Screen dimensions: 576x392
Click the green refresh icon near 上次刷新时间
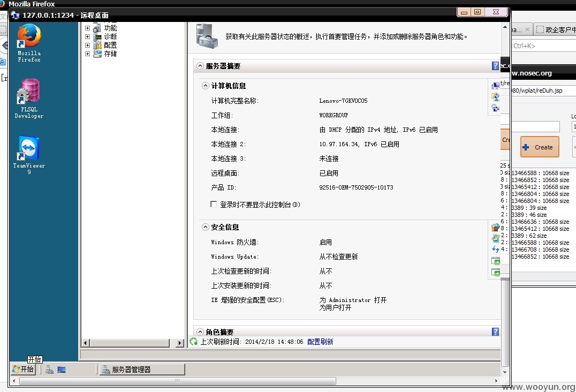[x=194, y=341]
